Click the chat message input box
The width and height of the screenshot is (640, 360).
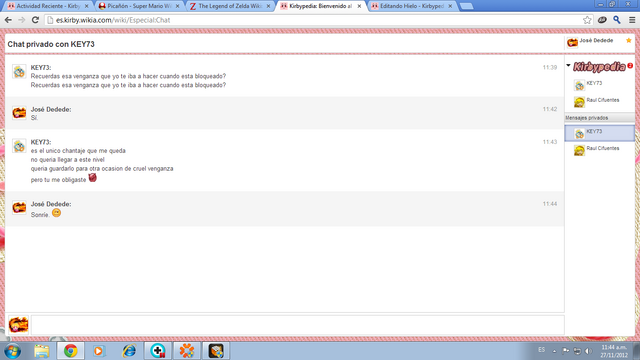pos(298,325)
